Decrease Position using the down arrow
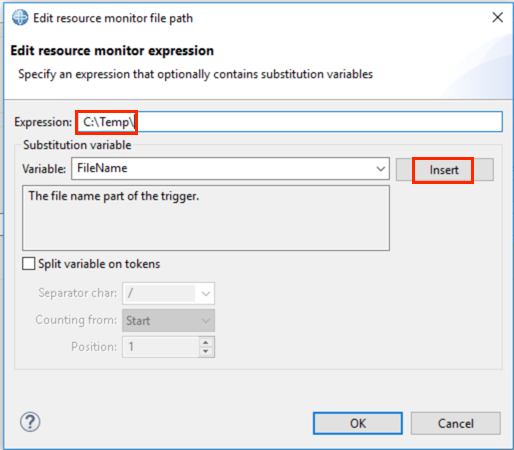The height and width of the screenshot is (450, 514). [206, 351]
